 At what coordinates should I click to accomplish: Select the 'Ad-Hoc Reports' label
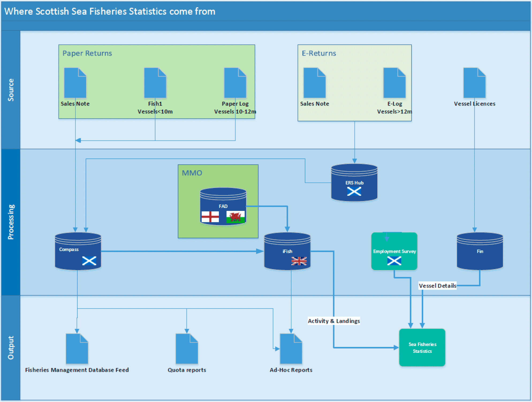pyautogui.click(x=291, y=370)
